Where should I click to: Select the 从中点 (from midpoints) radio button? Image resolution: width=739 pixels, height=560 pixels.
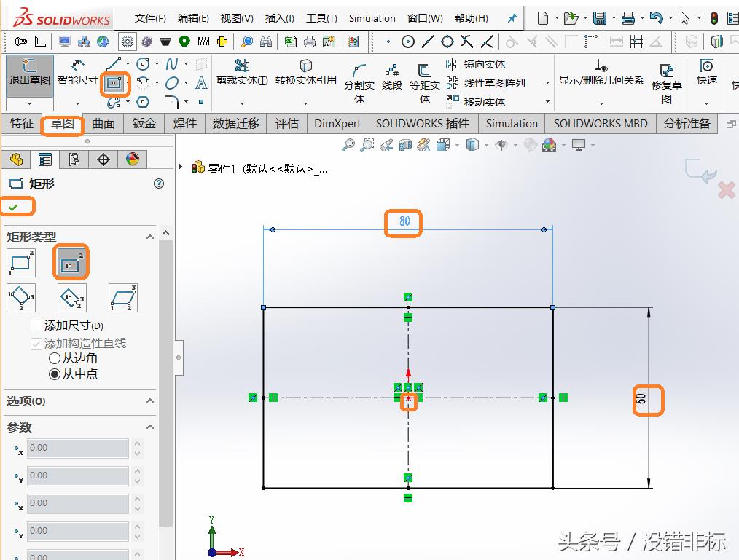(x=55, y=374)
